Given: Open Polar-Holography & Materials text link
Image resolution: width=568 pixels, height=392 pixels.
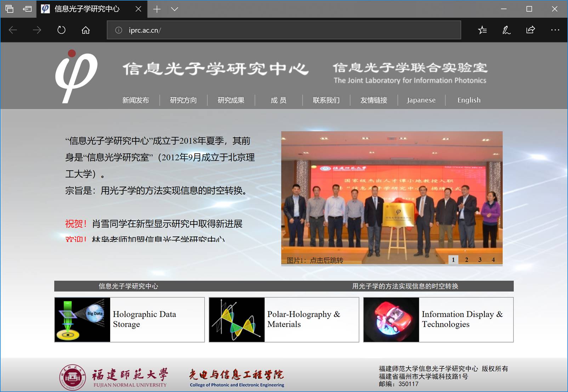Looking at the screenshot, I should 303,319.
